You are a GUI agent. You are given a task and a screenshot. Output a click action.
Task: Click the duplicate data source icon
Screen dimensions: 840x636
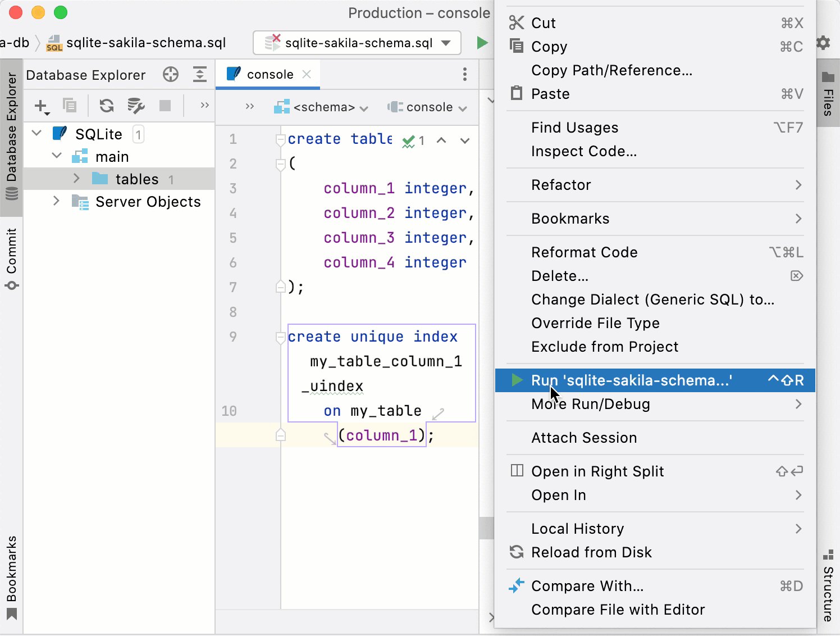click(x=70, y=106)
